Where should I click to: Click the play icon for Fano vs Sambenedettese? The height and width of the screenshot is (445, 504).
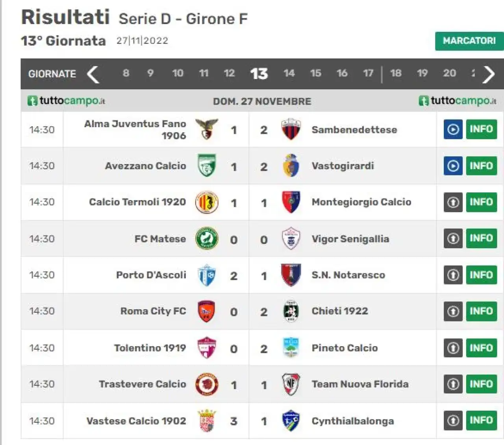point(453,129)
